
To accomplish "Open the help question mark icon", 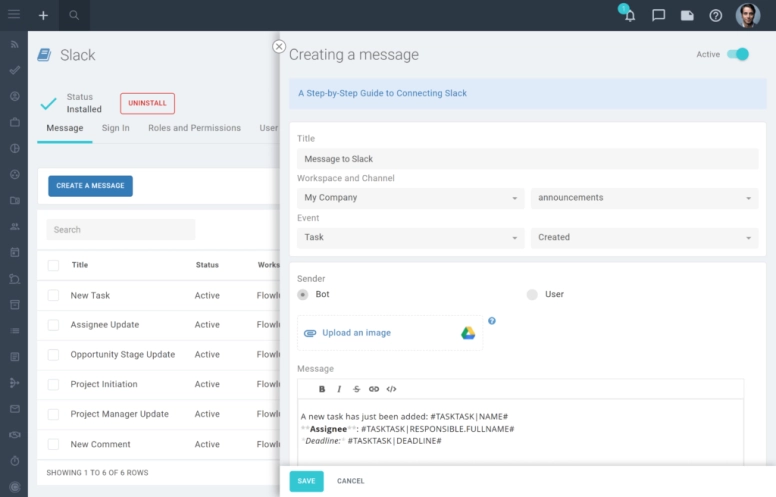I will pyautogui.click(x=716, y=16).
